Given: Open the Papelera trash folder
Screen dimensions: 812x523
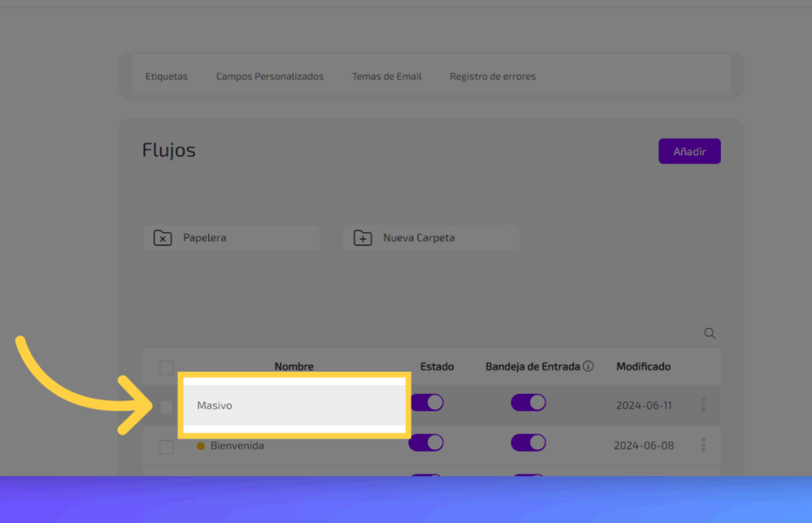Looking at the screenshot, I should [x=231, y=238].
